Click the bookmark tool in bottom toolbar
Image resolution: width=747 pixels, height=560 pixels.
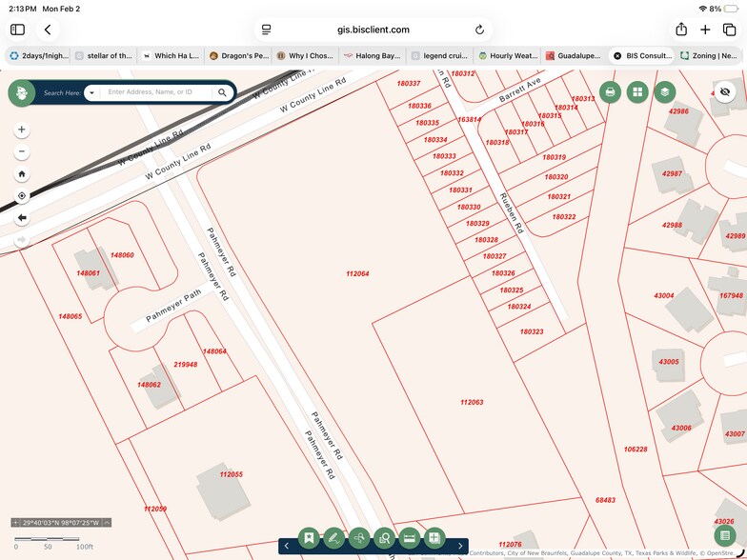308,538
